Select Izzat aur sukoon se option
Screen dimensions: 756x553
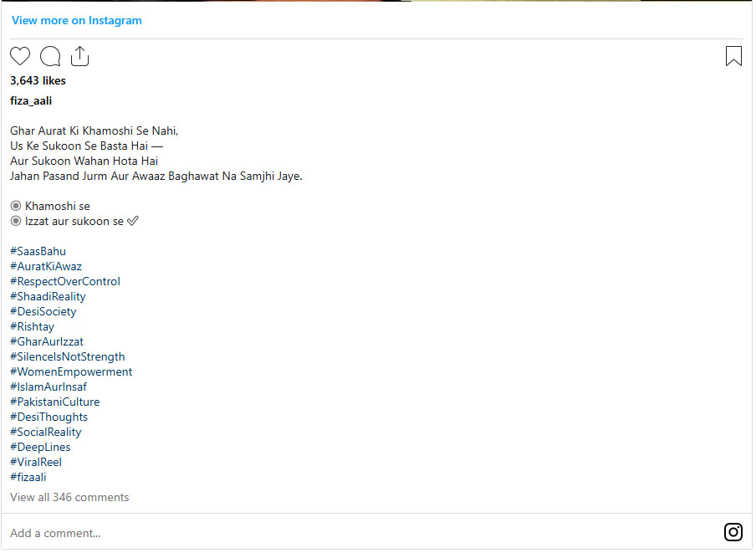[x=16, y=221]
